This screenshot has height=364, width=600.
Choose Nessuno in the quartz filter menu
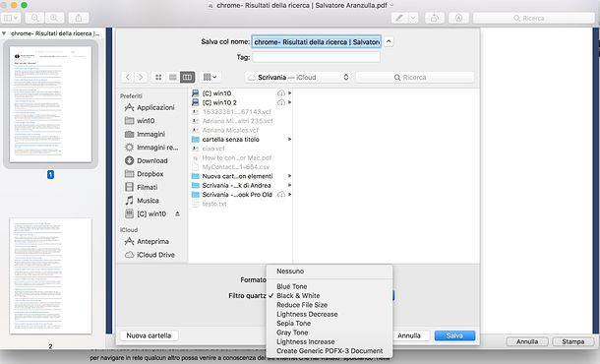tap(330, 271)
